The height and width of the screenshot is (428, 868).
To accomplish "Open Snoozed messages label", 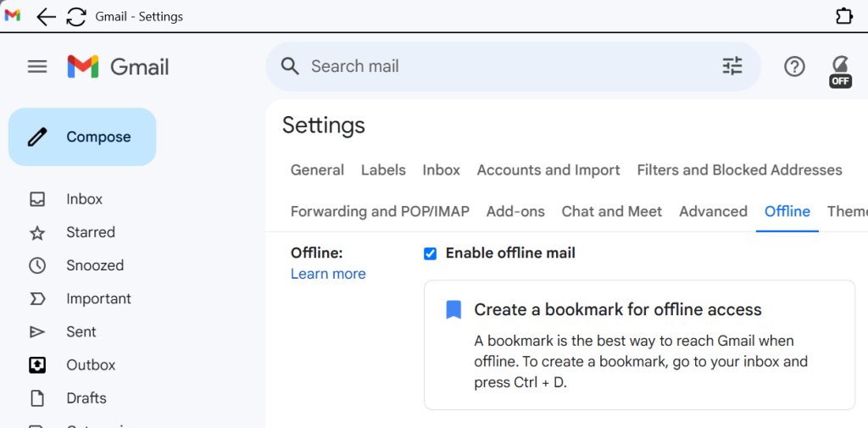I will click(95, 266).
